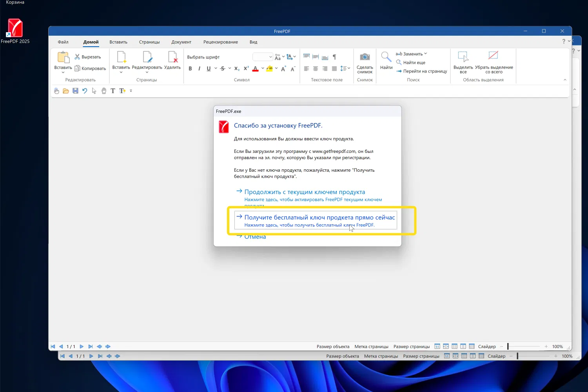Increase font size with the A+ icon
The image size is (588, 392).
283,69
